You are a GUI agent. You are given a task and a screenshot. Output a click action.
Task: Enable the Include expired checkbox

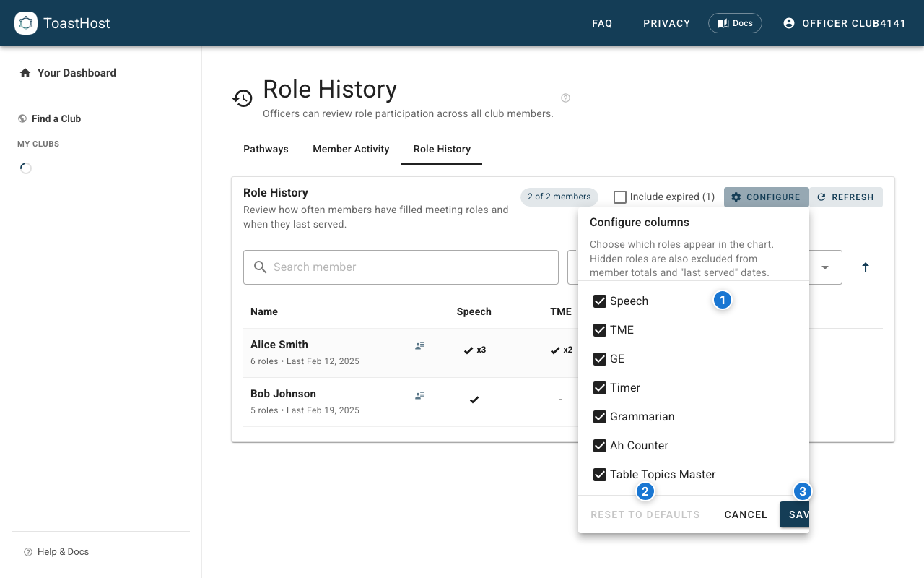click(x=620, y=197)
